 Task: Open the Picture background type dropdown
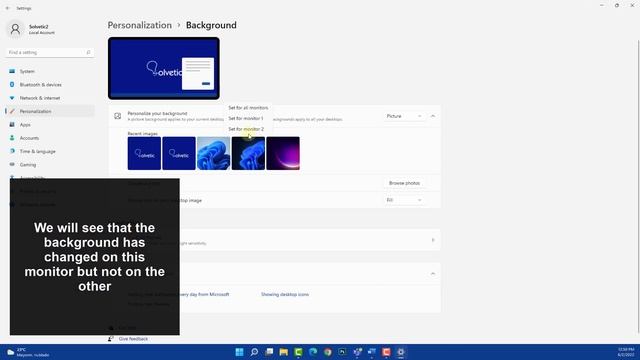pos(404,116)
